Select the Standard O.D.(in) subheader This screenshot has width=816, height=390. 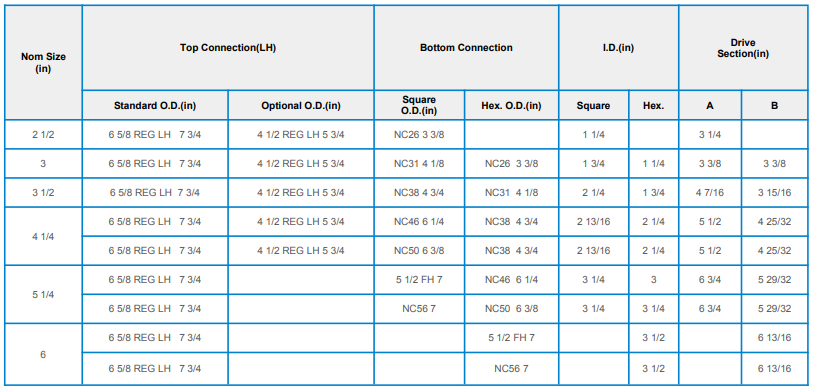pyautogui.click(x=155, y=105)
